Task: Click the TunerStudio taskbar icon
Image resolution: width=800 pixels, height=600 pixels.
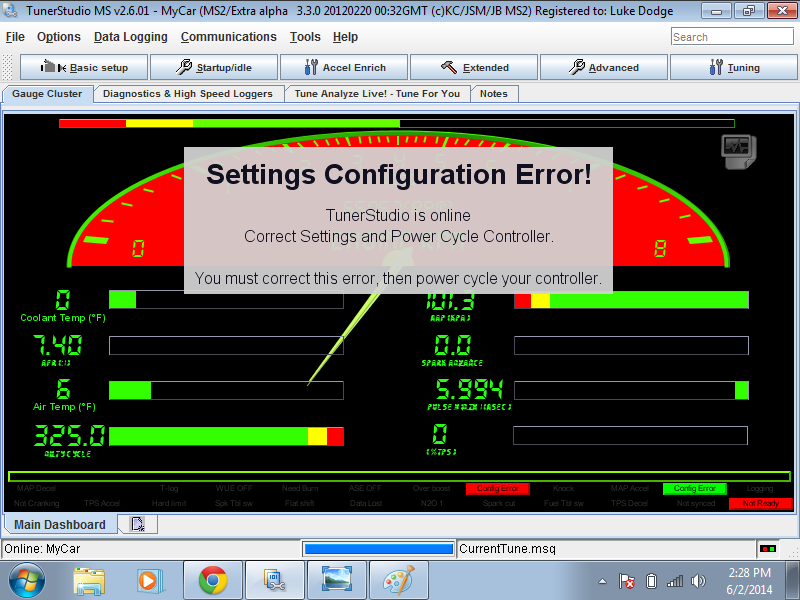Action: [274, 581]
